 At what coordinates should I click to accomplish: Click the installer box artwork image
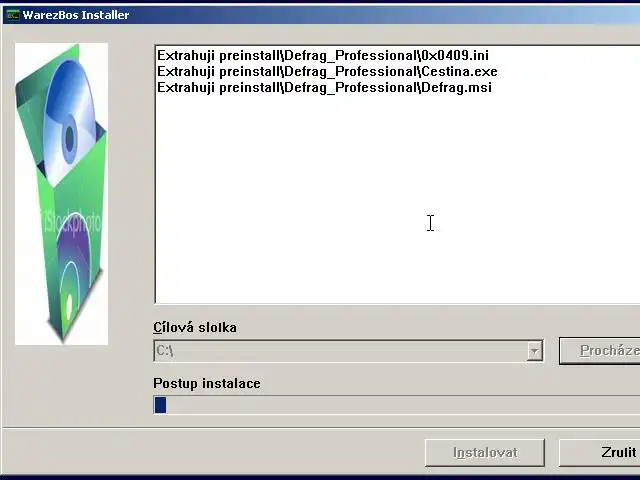tap(62, 194)
